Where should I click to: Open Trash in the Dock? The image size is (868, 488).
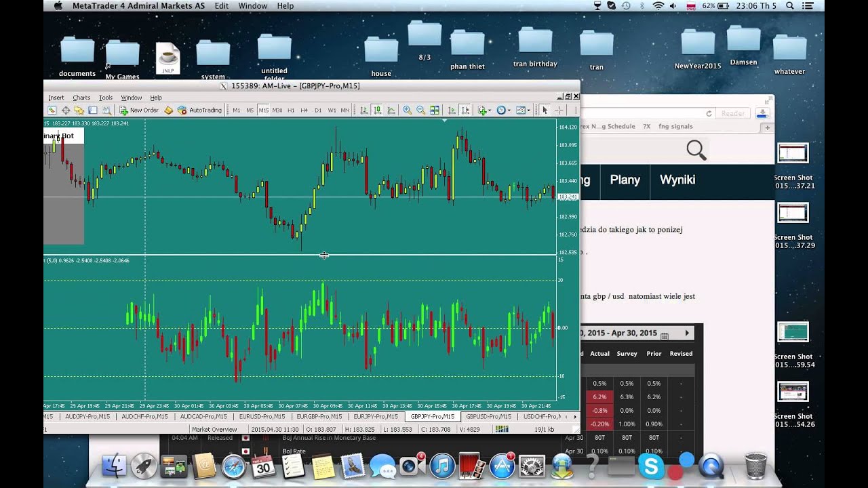[755, 466]
